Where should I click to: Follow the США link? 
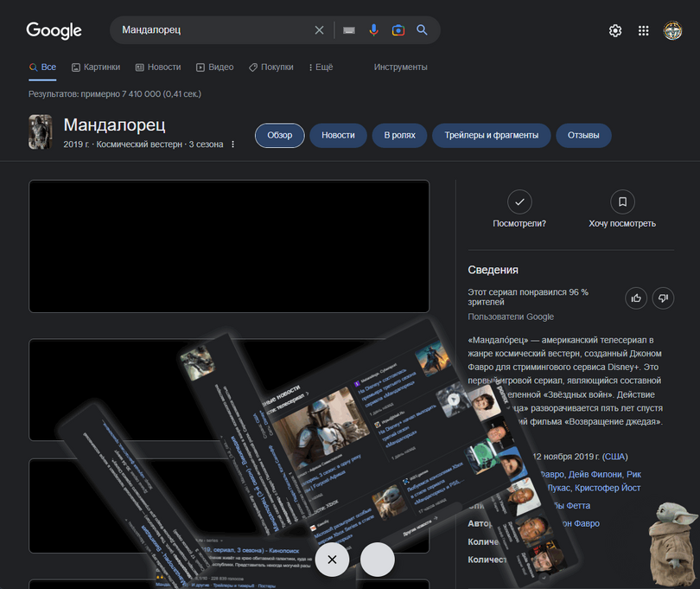pyautogui.click(x=614, y=457)
